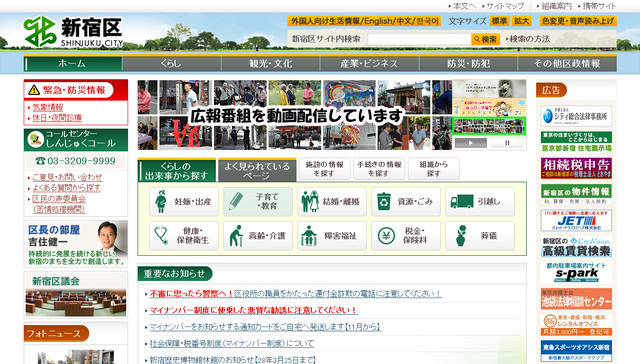Open the 気象情報 link
Image resolution: width=640 pixels, height=364 pixels.
[48, 107]
